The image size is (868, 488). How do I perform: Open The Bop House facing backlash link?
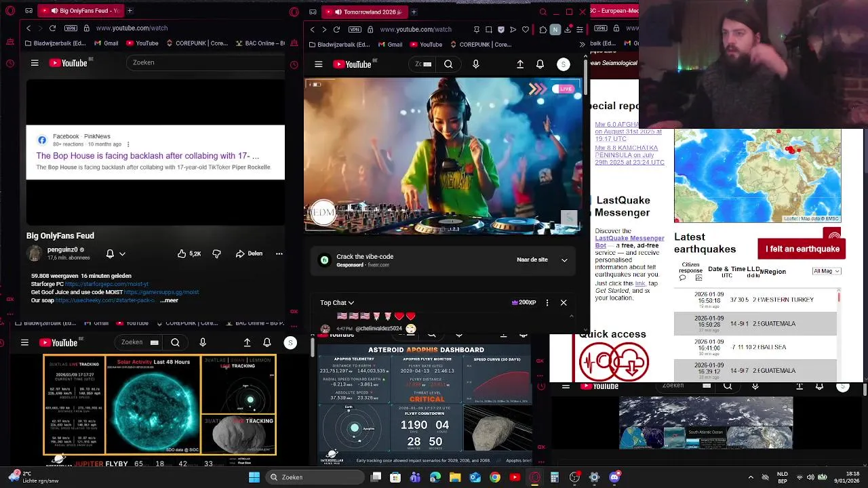(x=148, y=156)
